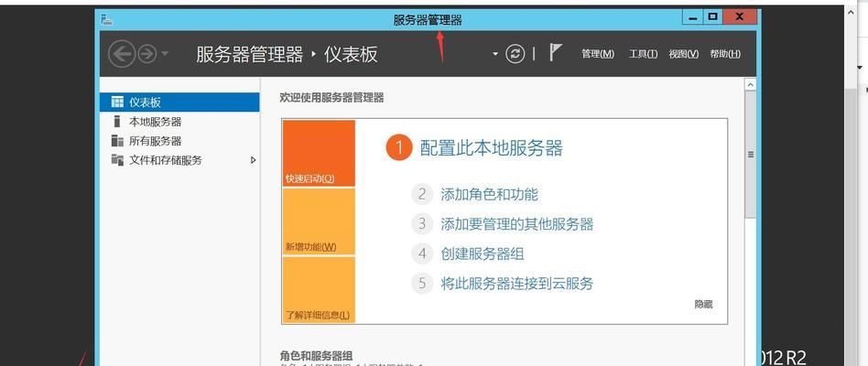The height and width of the screenshot is (366, 868).
Task: Click the Server Manager scrollbar up arrow
Action: pyautogui.click(x=751, y=84)
